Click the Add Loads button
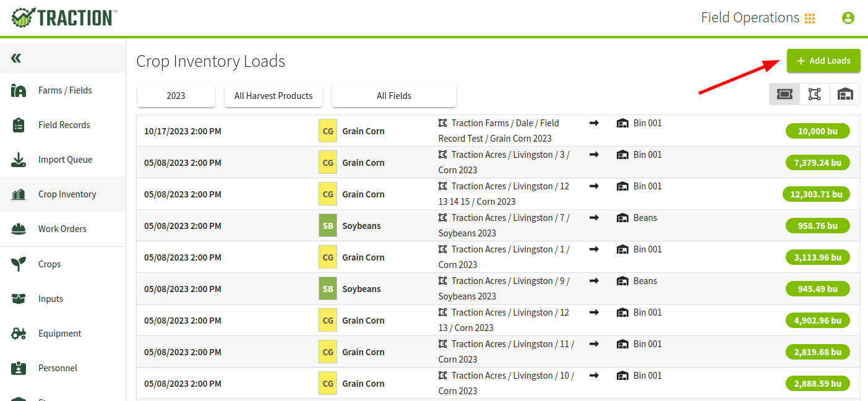 tap(823, 61)
